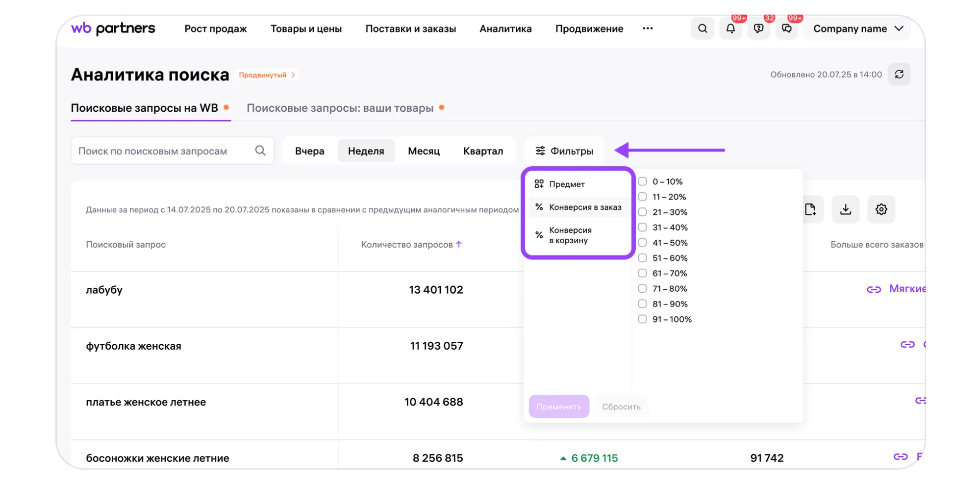The image size is (980, 483).
Task: Expand the three-dots more menu
Action: (648, 28)
